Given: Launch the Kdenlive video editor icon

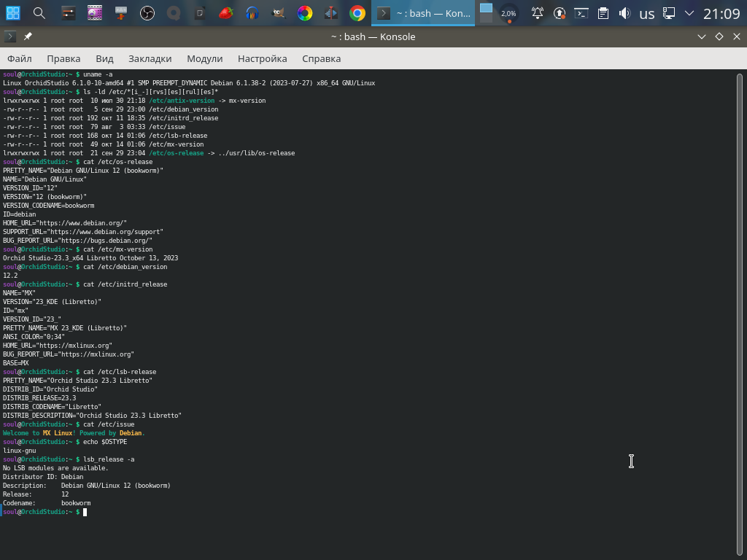Looking at the screenshot, I should pos(331,13).
